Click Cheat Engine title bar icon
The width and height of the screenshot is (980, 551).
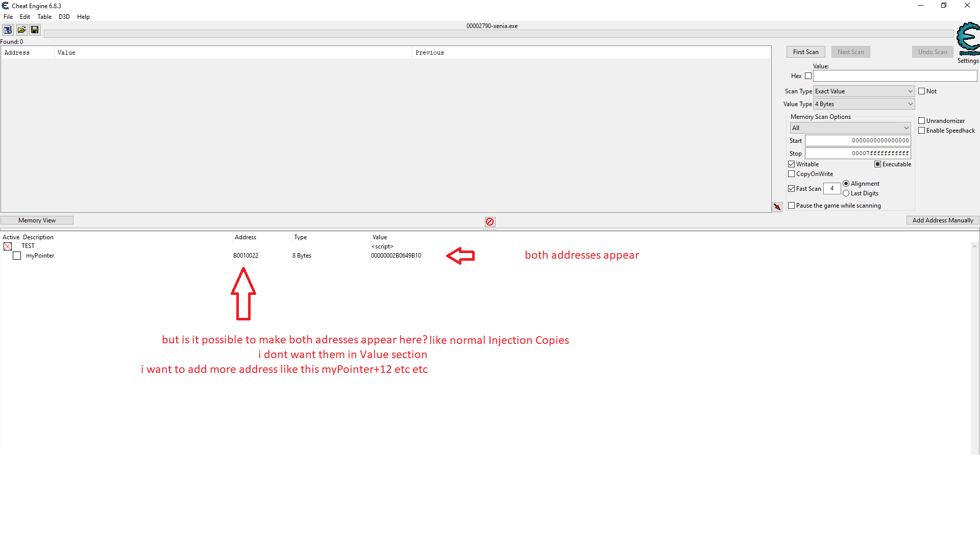[5, 6]
